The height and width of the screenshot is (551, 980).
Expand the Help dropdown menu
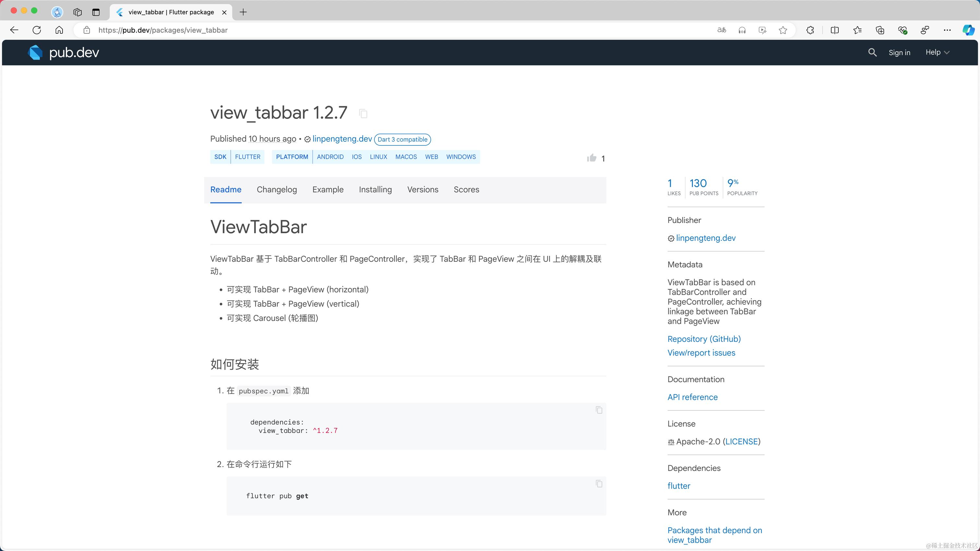click(x=938, y=52)
